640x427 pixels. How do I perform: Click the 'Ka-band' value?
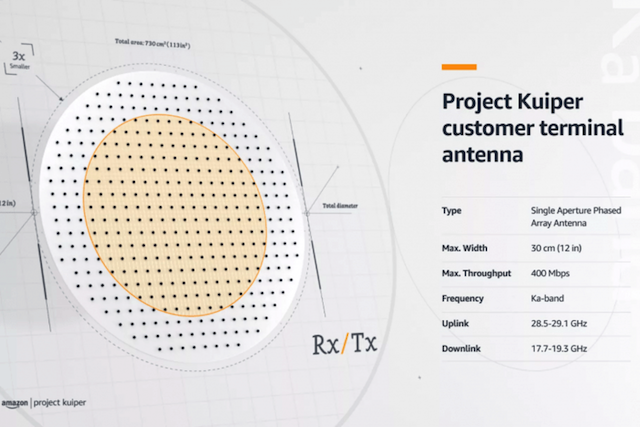[547, 298]
